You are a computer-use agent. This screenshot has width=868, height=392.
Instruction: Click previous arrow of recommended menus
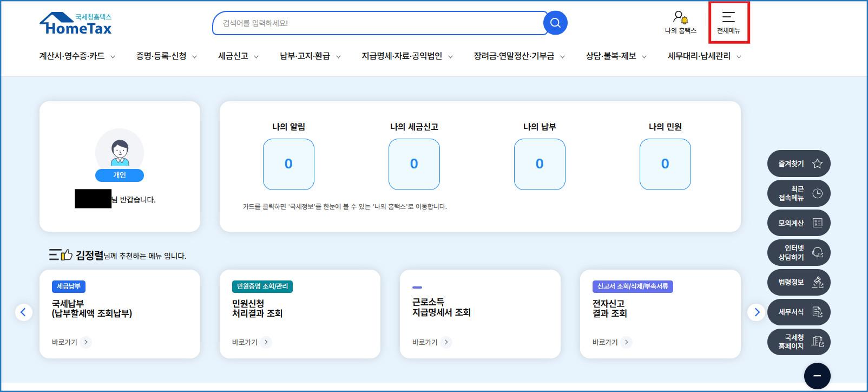click(23, 312)
